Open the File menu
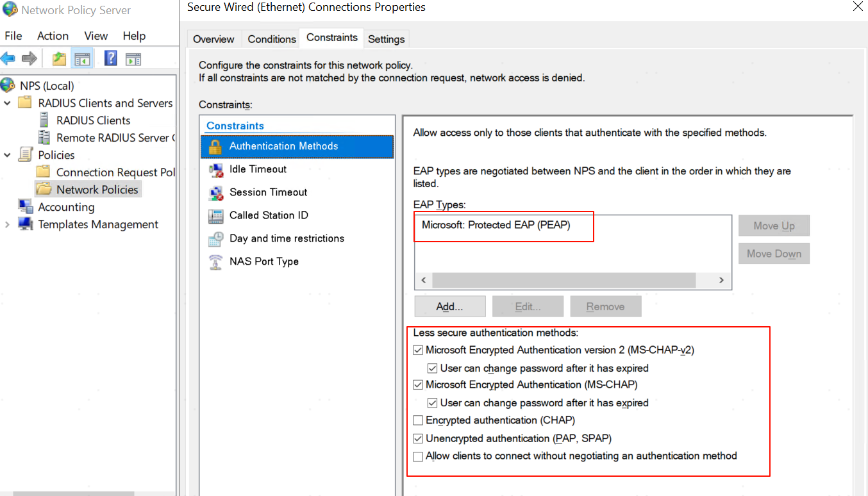This screenshot has width=868, height=496. click(13, 36)
